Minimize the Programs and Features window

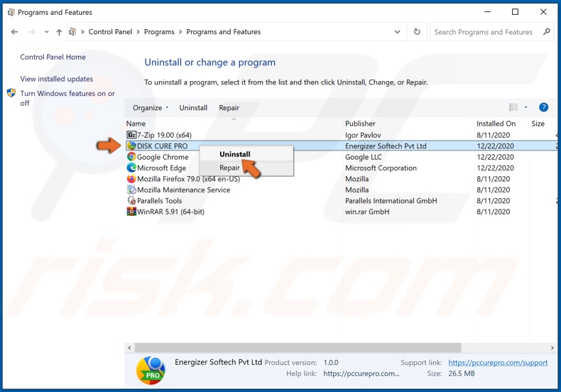coord(487,12)
